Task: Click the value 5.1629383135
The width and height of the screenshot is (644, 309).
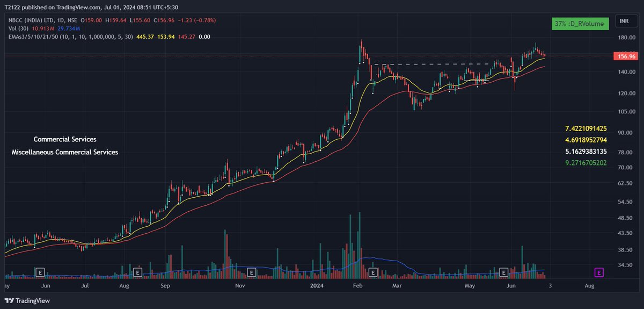Action: pos(586,151)
